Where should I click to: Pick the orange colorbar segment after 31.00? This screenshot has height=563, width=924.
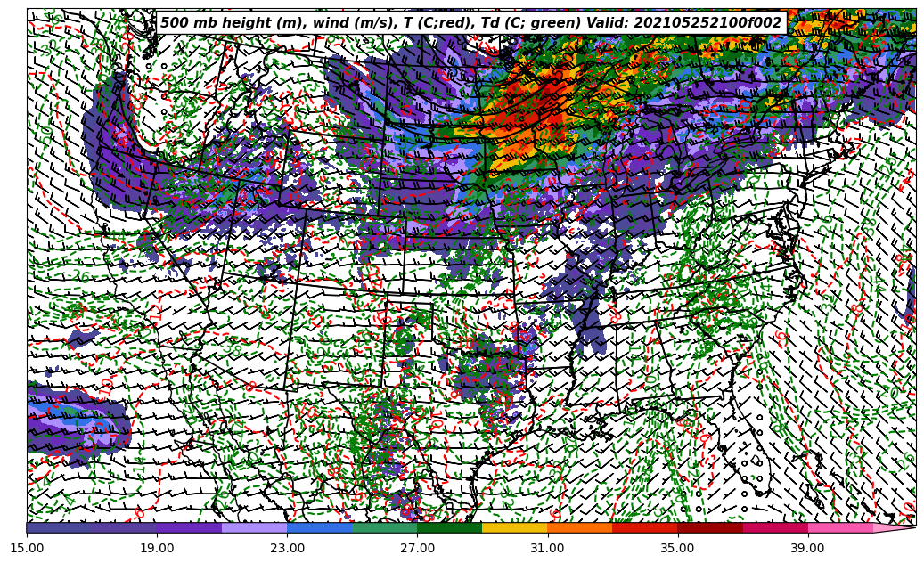[579, 528]
